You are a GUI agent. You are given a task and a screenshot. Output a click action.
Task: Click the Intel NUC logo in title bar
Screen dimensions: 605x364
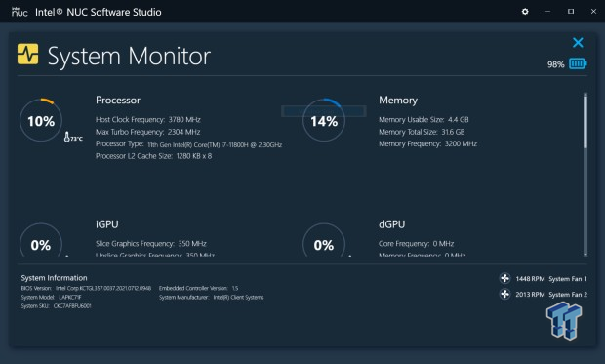pyautogui.click(x=20, y=12)
